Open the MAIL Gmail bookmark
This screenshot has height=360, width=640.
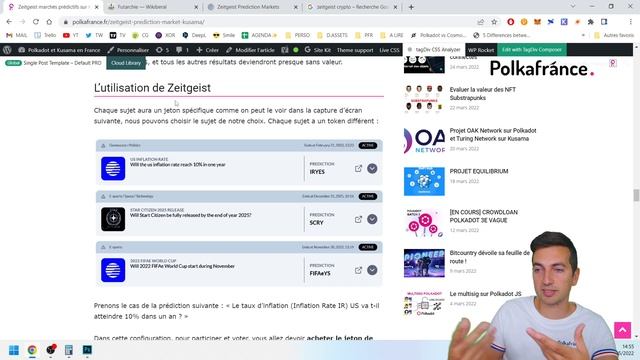coord(17,36)
